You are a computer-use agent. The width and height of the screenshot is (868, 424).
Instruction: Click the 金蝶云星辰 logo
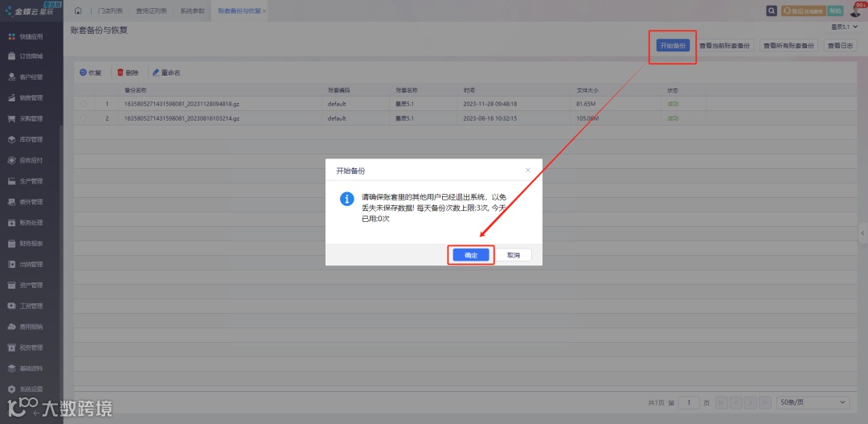pos(31,10)
